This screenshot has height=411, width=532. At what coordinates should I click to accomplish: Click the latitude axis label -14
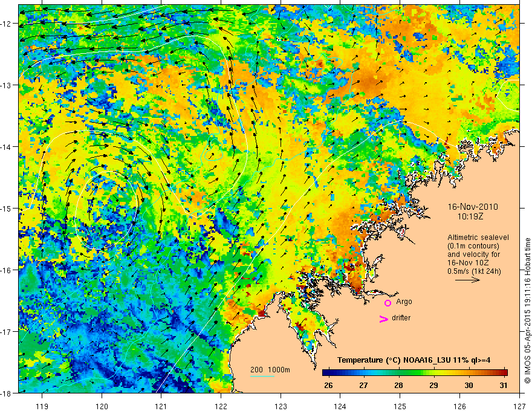pos(6,147)
